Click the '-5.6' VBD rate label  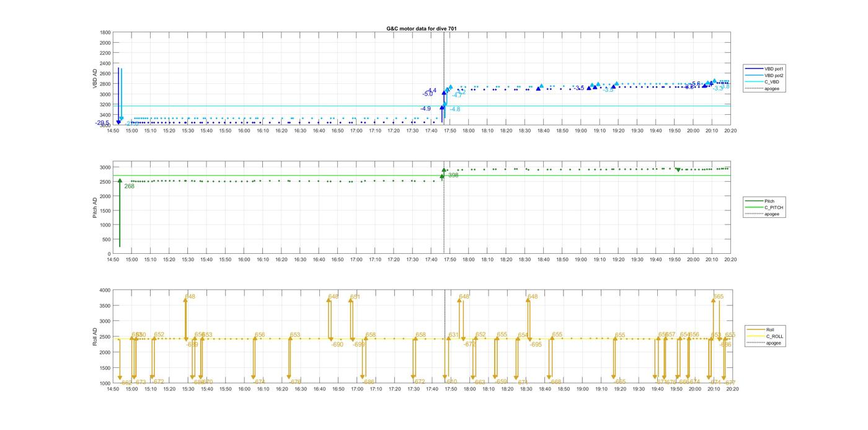tap(695, 84)
